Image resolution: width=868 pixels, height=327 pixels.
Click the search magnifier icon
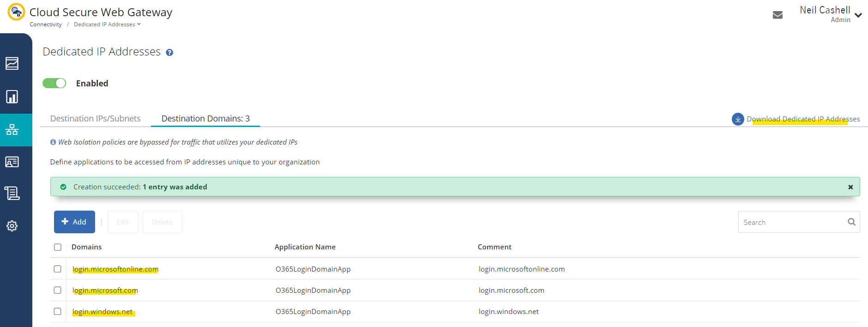[851, 222]
